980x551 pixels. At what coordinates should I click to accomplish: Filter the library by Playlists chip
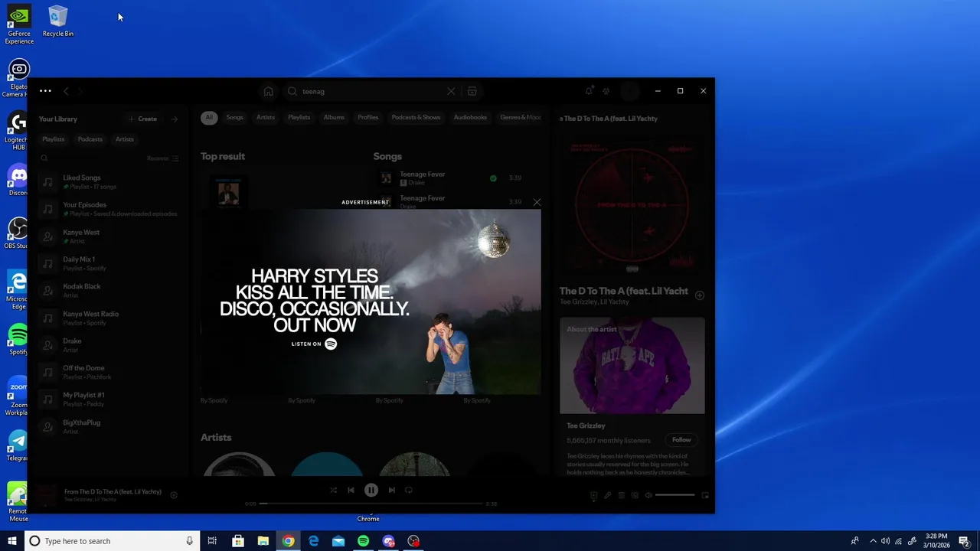pos(54,139)
